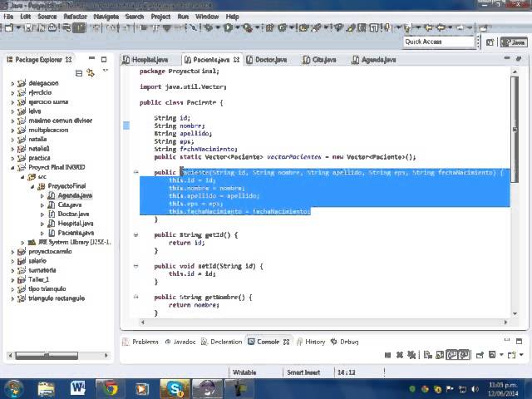This screenshot has height=399, width=532.
Task: Open the Source menu
Action: 47,17
